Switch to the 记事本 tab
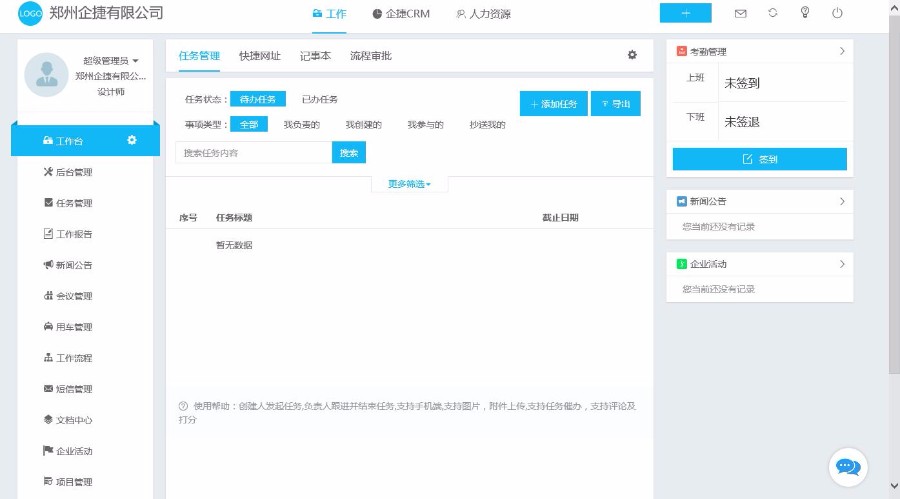 click(315, 56)
